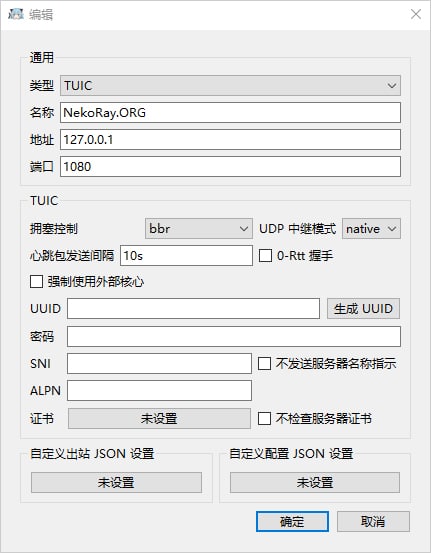Focus the 名称 field containing NekoRay.ORG
The height and width of the screenshot is (553, 431).
[x=230, y=113]
